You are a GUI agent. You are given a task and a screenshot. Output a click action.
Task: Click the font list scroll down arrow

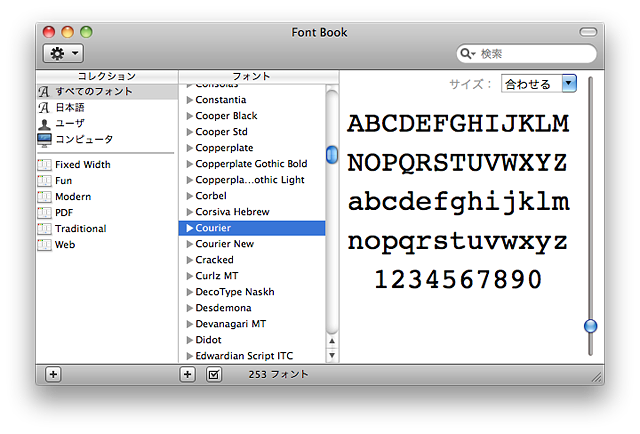(332, 355)
